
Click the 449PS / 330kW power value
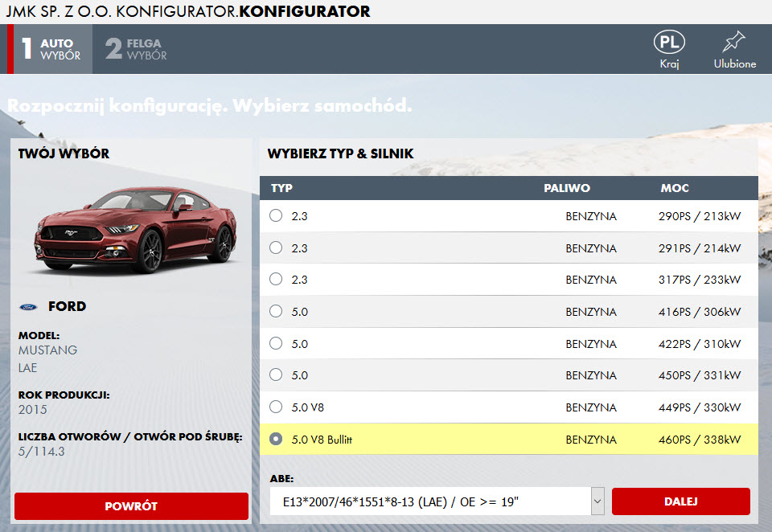pyautogui.click(x=700, y=407)
